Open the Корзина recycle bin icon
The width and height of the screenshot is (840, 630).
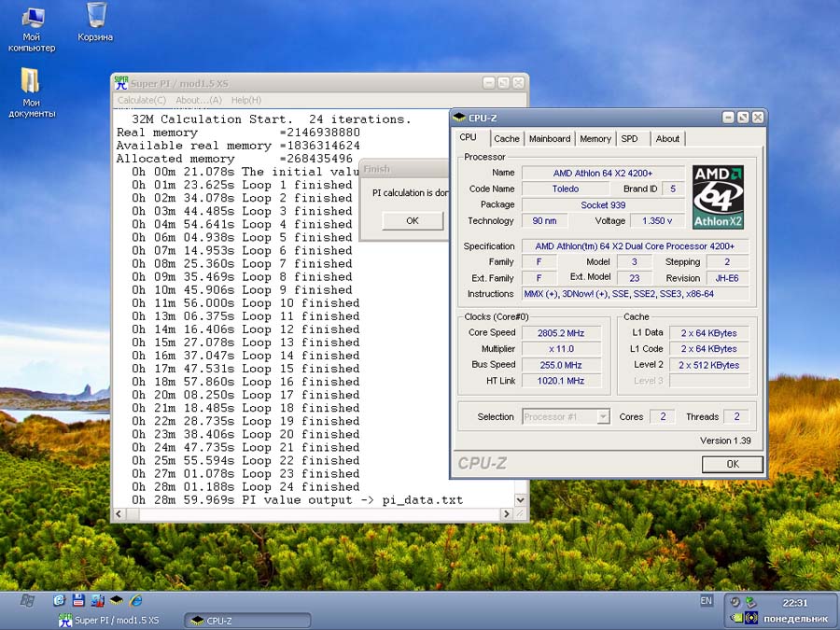[x=95, y=22]
